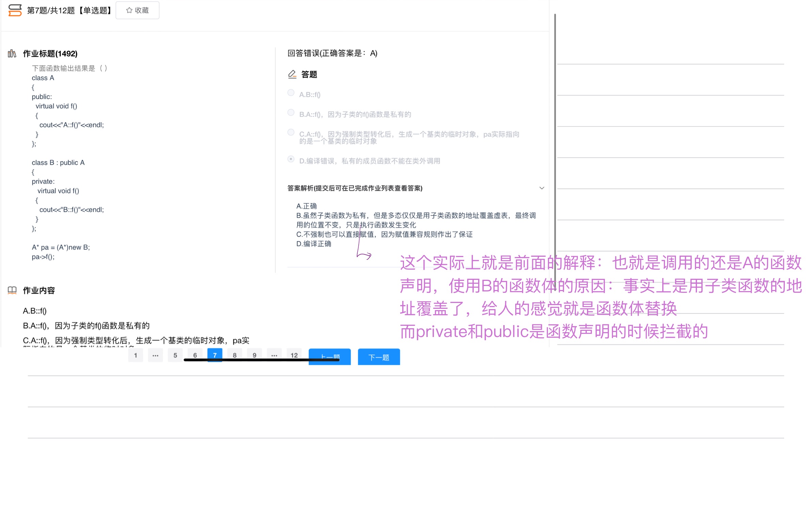Expand hidden pages via left ellipsis

(x=155, y=355)
